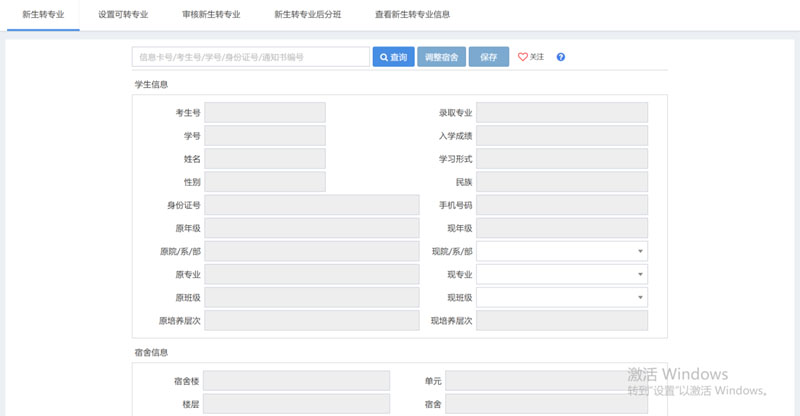The height and width of the screenshot is (416, 800).
Task: Click the 考生号 field
Action: [x=265, y=113]
